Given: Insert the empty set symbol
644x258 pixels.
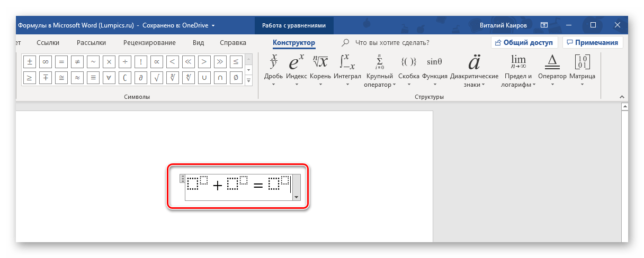Looking at the screenshot, I should click(x=236, y=78).
